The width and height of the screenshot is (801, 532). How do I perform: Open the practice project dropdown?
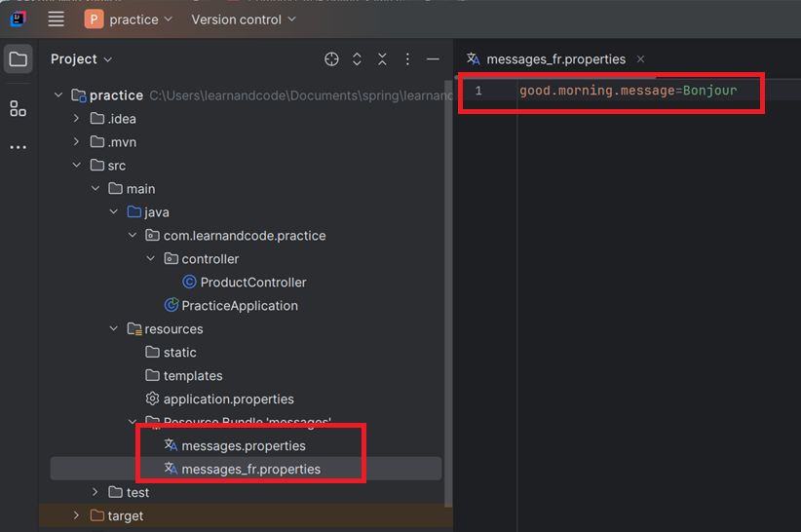pos(140,19)
